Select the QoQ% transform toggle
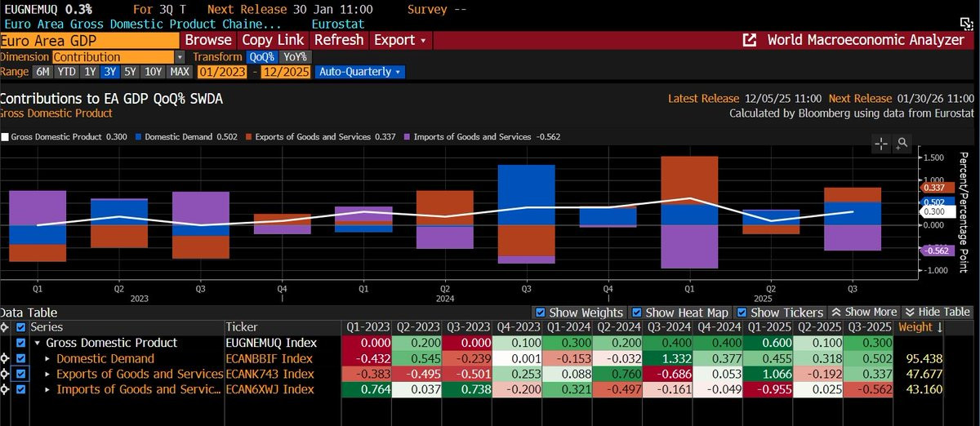Viewport: 980px width, 426px height. pos(262,56)
